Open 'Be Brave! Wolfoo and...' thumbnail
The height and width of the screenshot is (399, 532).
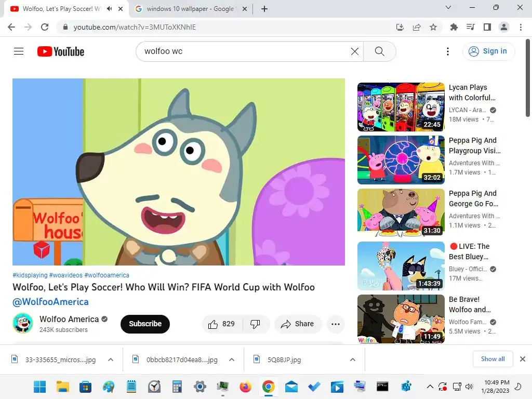(401, 318)
